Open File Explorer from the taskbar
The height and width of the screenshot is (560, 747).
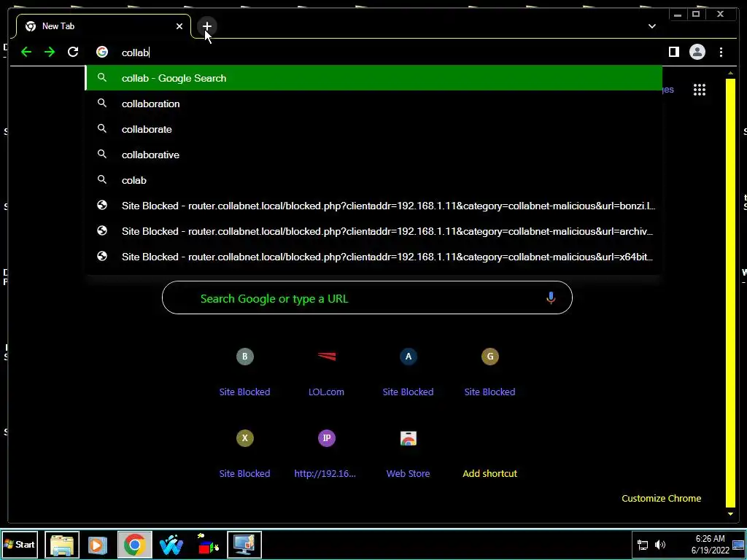click(62, 544)
